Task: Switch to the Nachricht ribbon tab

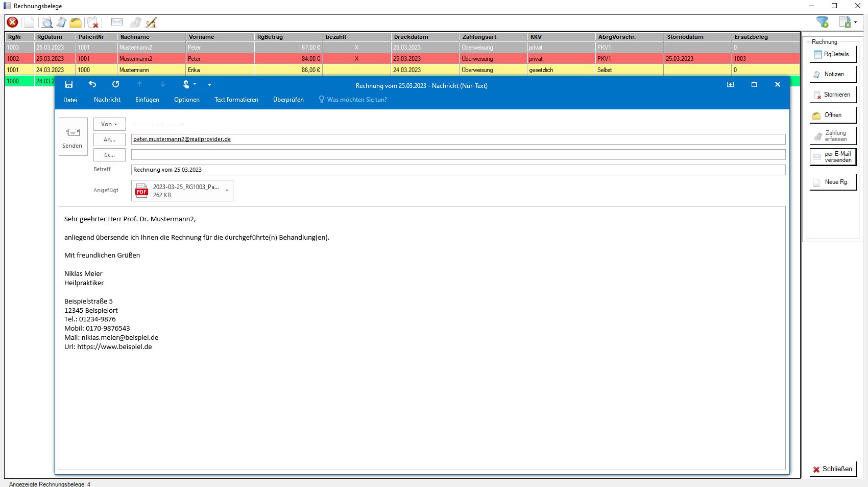Action: [107, 100]
